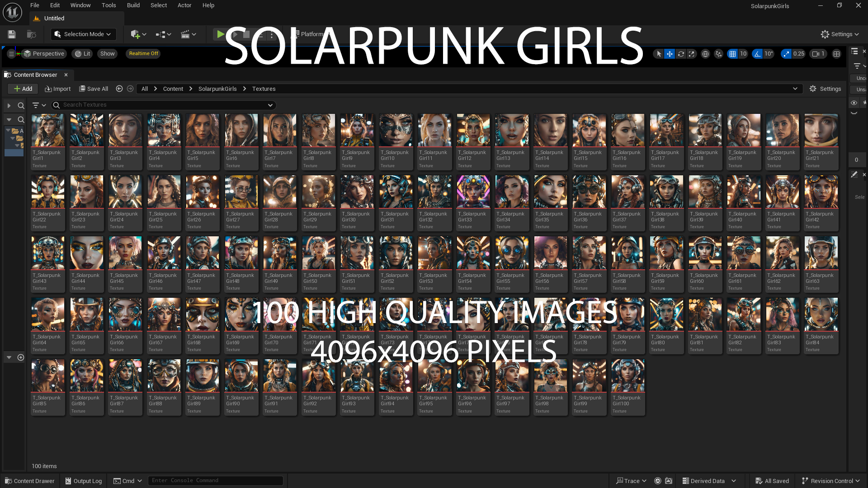
Task: Click the viewport layout maximize icon
Action: (x=837, y=54)
